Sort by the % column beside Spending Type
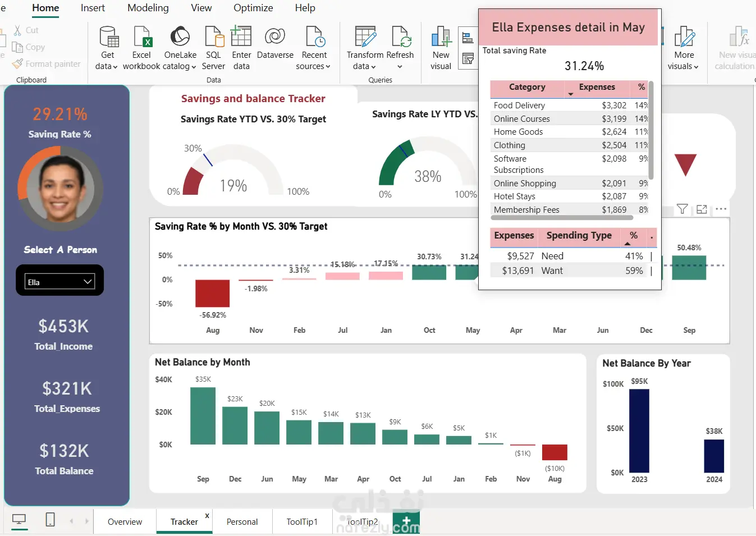Viewport: 756px width, 536px height. [633, 236]
